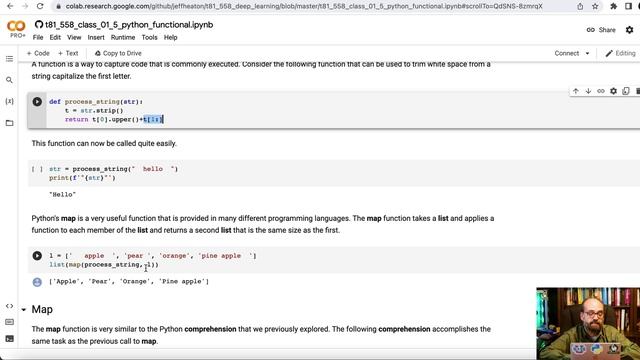The image size is (640, 360).
Task: Open the File menu
Action: (38, 37)
